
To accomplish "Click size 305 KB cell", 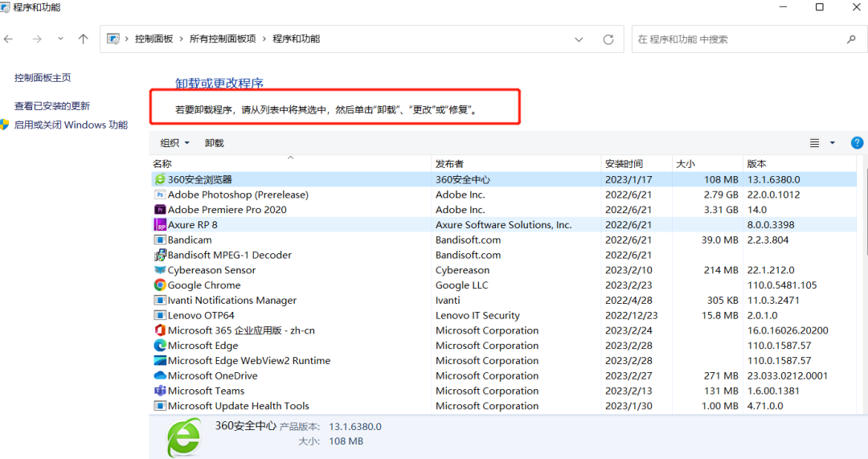I will 723,300.
